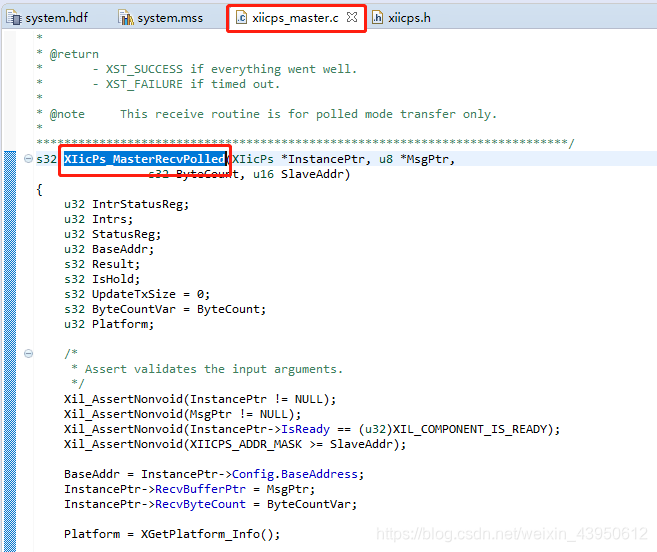This screenshot has height=552, width=657.
Task: Click the s32 ByteCountVar declaration line
Action: (165, 309)
